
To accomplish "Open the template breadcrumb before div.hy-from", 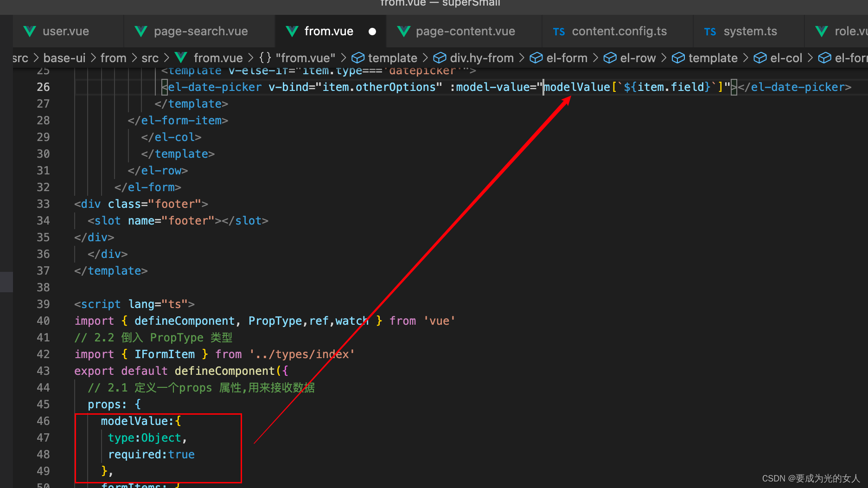I will tap(393, 58).
